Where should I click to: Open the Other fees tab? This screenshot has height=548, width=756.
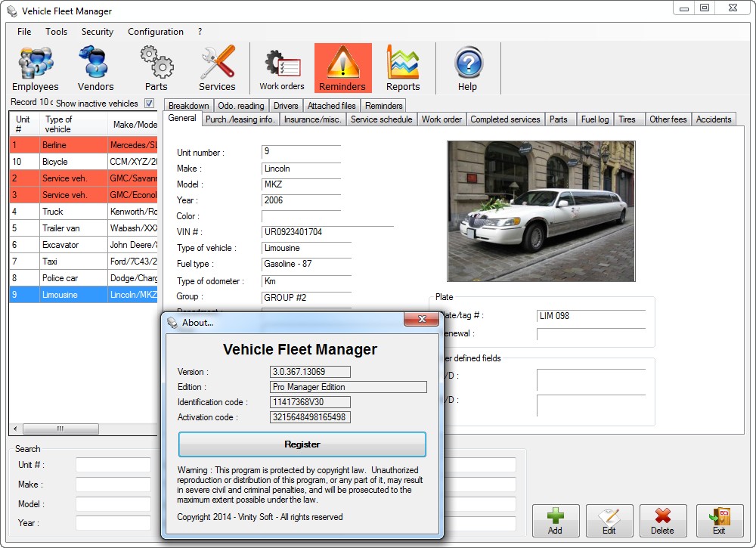click(x=668, y=119)
